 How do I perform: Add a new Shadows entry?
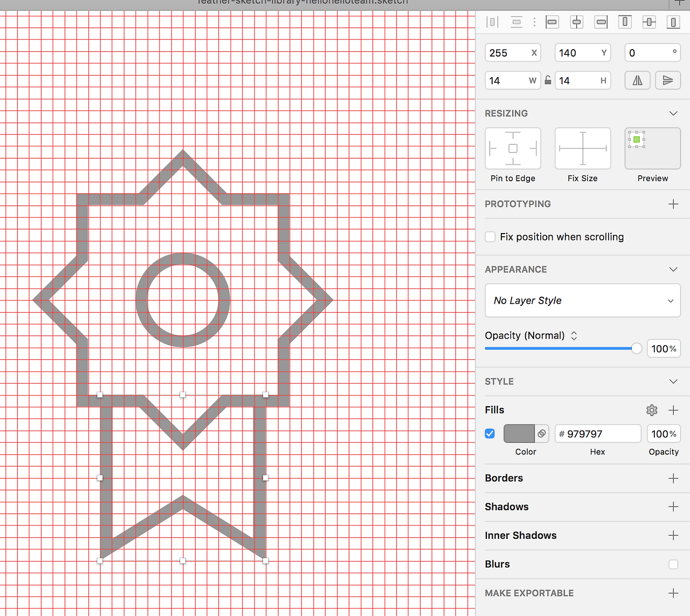[x=673, y=507]
